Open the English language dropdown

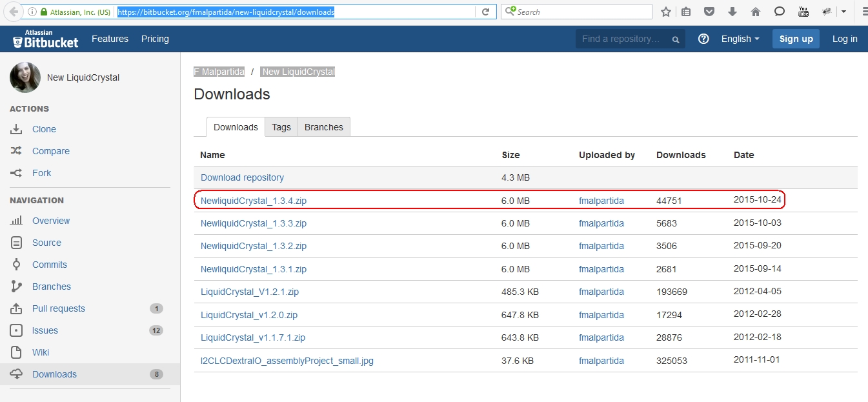(x=740, y=39)
